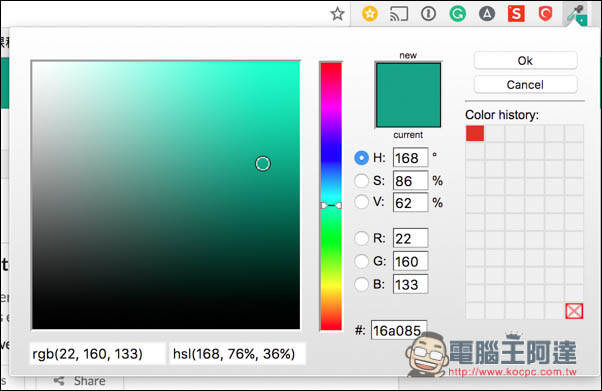This screenshot has width=602, height=391.
Task: Click the bookmark star icon
Action: [x=337, y=14]
